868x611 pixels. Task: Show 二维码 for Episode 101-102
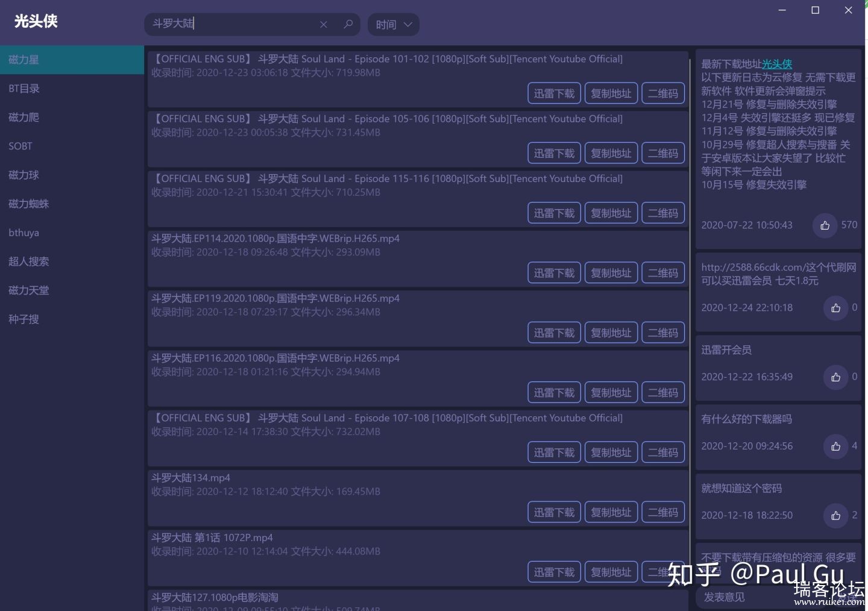(663, 93)
